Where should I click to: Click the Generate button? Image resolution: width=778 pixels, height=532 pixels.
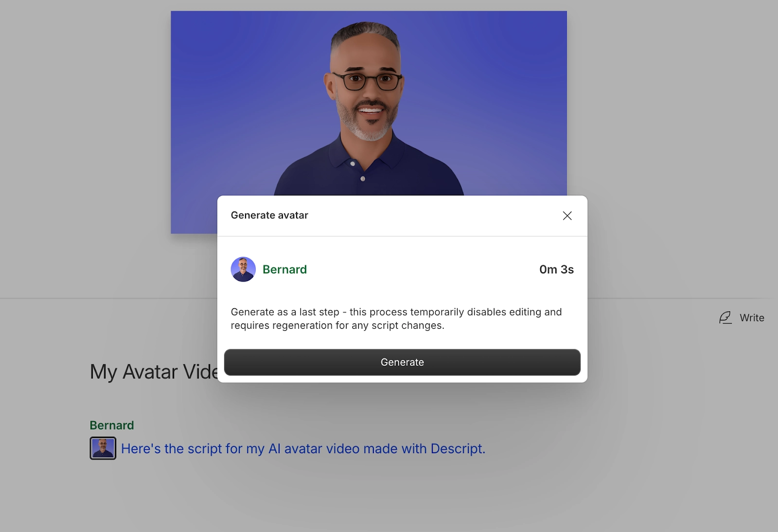tap(402, 362)
